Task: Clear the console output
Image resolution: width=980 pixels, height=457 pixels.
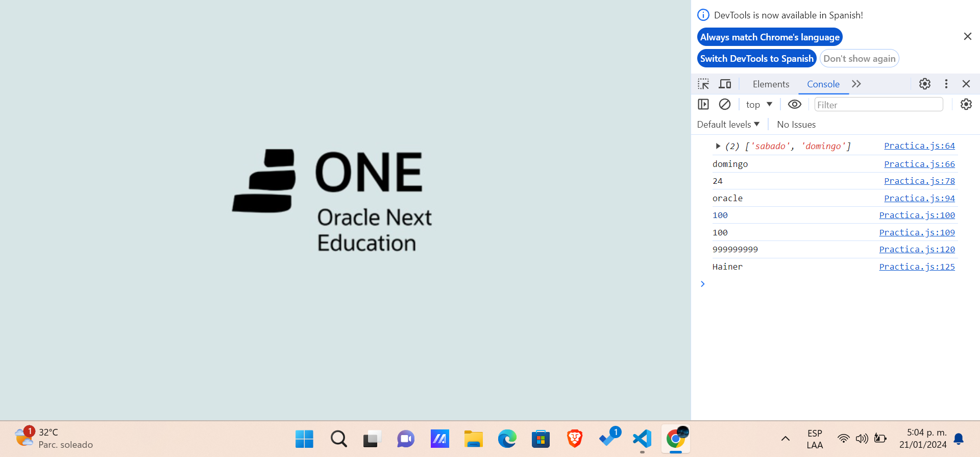Action: (725, 104)
